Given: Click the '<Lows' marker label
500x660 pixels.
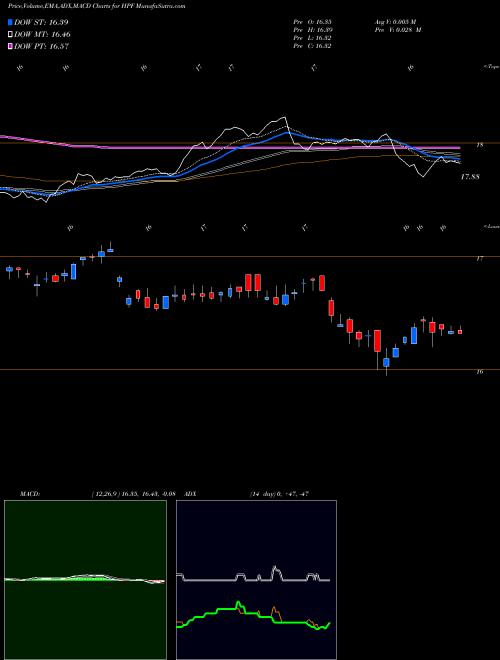Looking at the screenshot, I should point(491,226).
